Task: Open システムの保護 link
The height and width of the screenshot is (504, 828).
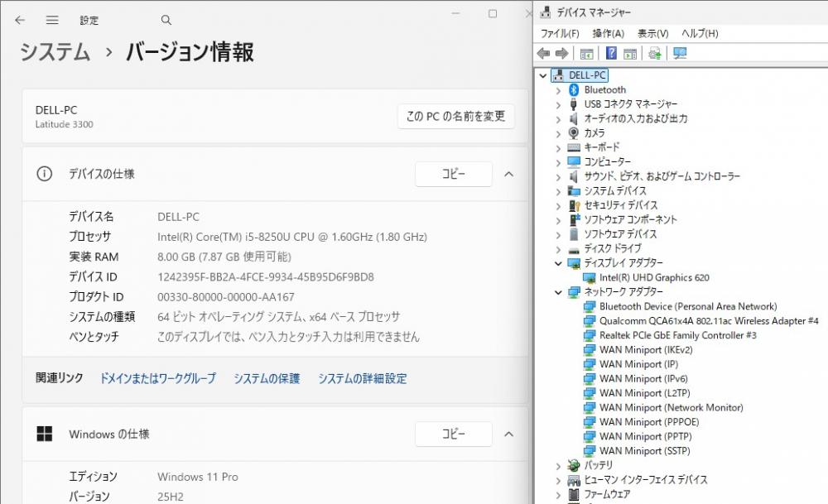Action: pos(267,378)
